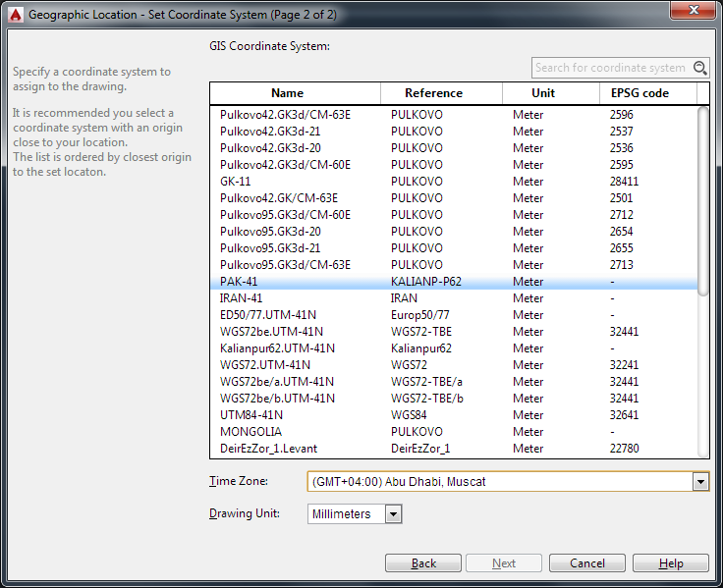Select Pulkovo42.GK3d-20 row
723x588 pixels.
click(454, 148)
